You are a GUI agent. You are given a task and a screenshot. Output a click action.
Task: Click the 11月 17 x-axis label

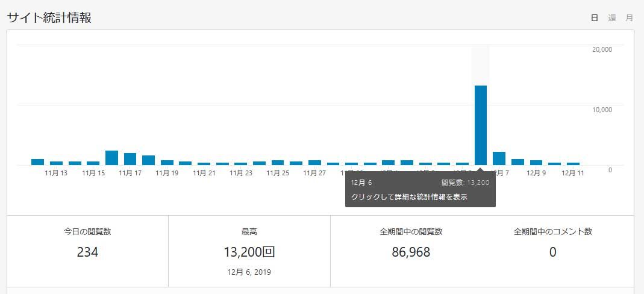(x=130, y=174)
